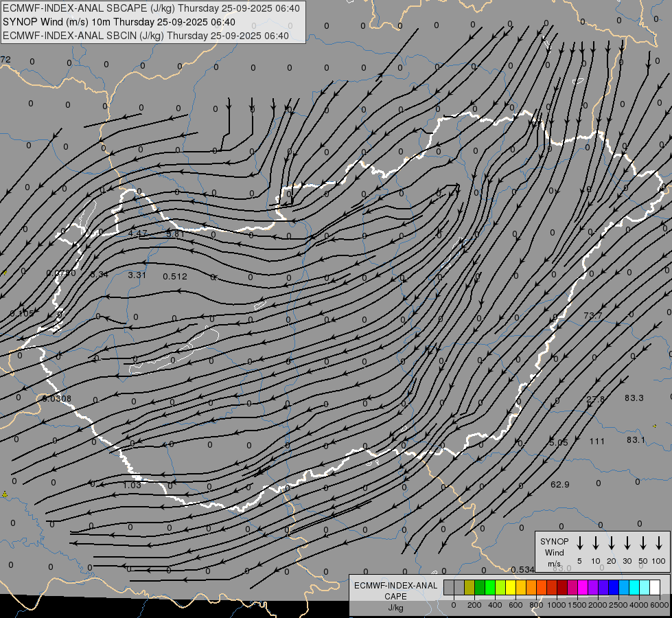Click the 600 tick label on CAPE scale
Screen dimensions: 672x618
click(x=515, y=605)
